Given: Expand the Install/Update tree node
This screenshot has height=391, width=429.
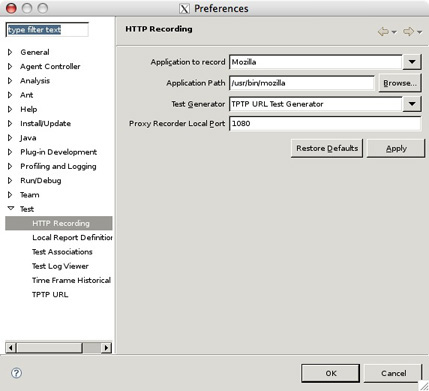Looking at the screenshot, I should click(10, 123).
